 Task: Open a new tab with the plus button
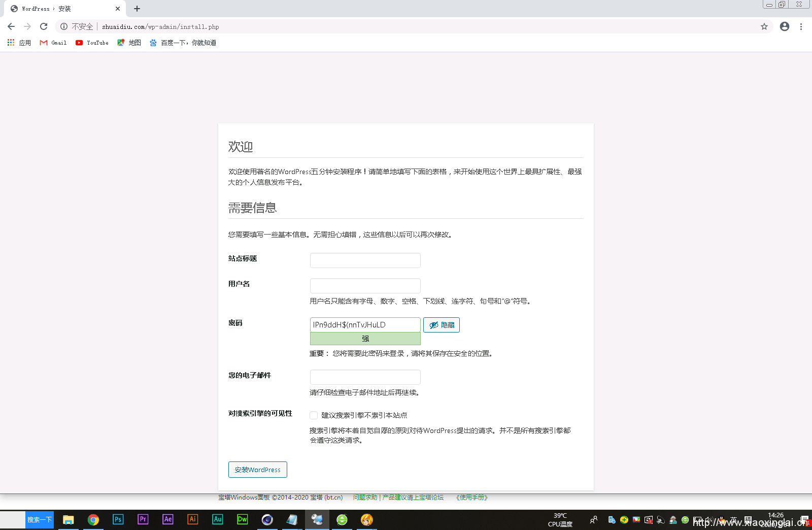click(137, 9)
